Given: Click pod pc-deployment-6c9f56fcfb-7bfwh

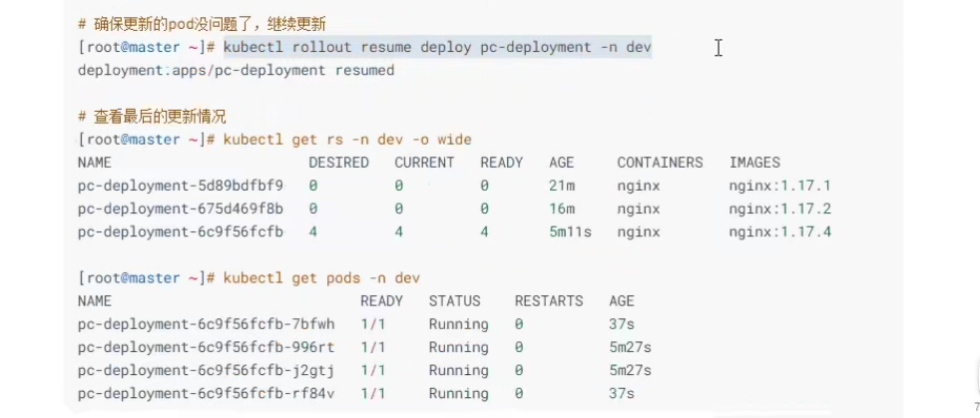Looking at the screenshot, I should [x=207, y=324].
